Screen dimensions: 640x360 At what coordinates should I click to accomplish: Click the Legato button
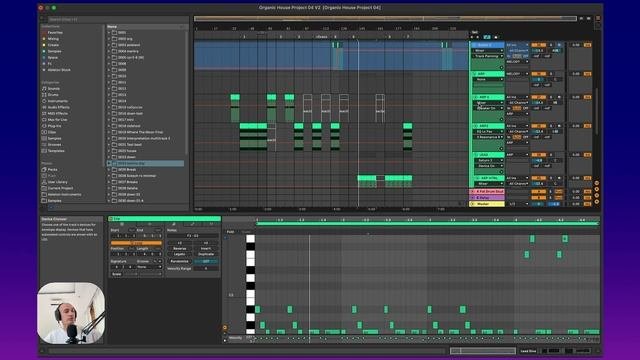point(180,254)
